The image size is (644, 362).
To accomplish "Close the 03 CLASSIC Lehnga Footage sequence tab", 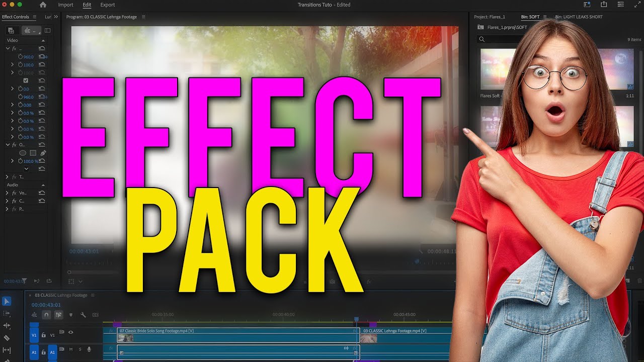I will click(30, 295).
